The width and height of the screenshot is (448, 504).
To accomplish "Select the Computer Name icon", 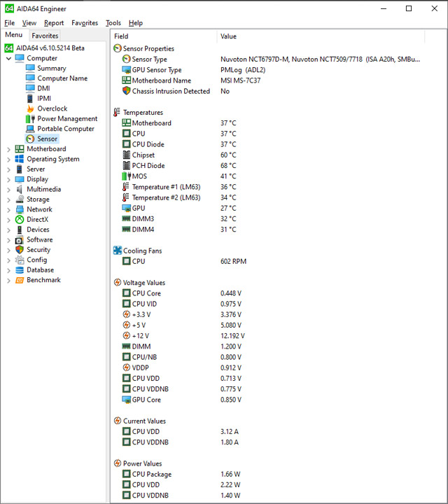I will (x=30, y=78).
